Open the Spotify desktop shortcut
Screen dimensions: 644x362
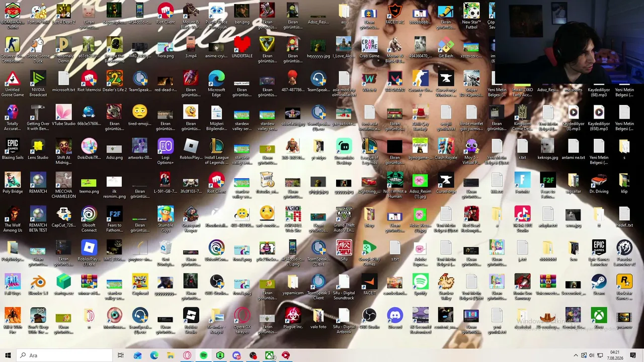point(420,284)
